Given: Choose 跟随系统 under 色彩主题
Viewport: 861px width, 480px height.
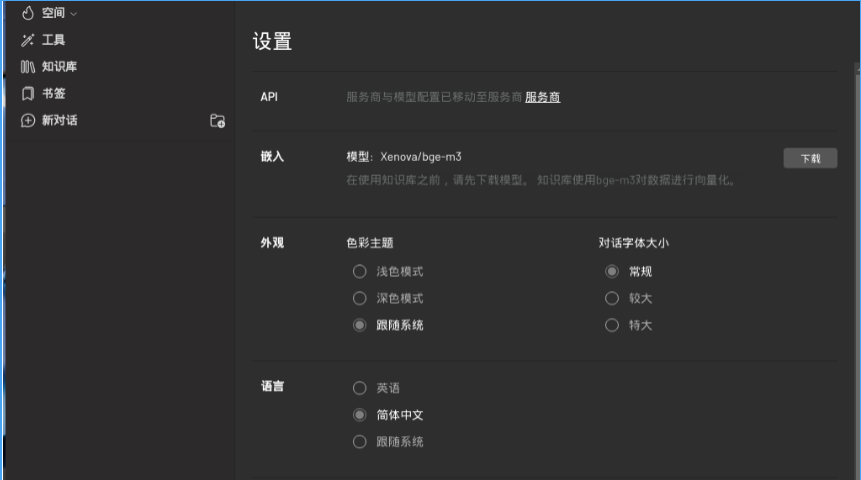Looking at the screenshot, I should click(359, 325).
